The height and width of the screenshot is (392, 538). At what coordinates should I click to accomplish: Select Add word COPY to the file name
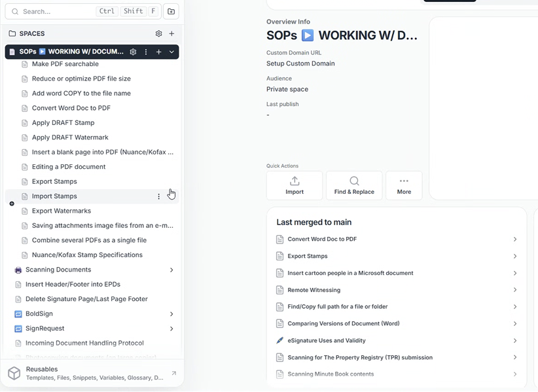click(x=81, y=94)
